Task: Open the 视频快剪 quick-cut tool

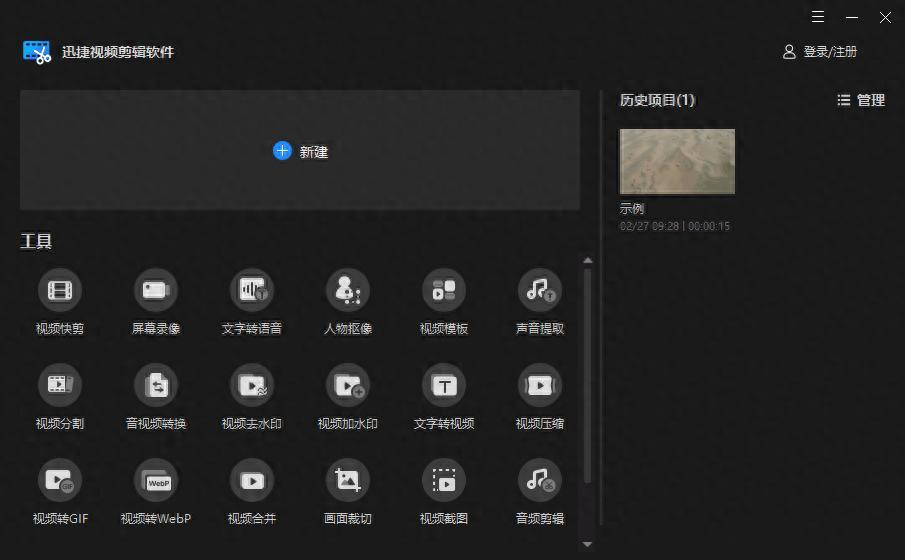Action: (60, 291)
